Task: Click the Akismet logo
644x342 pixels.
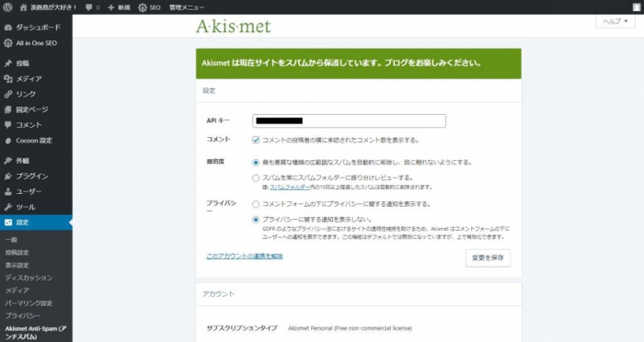Action: point(234,27)
